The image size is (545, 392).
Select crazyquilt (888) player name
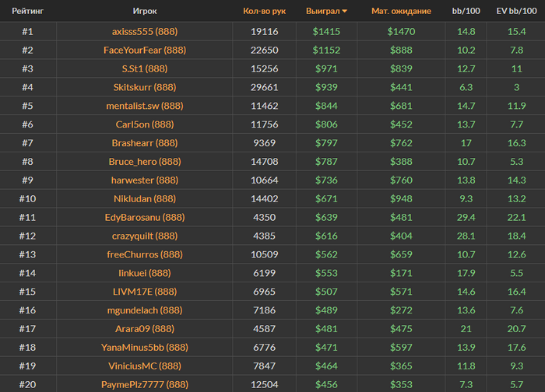144,236
